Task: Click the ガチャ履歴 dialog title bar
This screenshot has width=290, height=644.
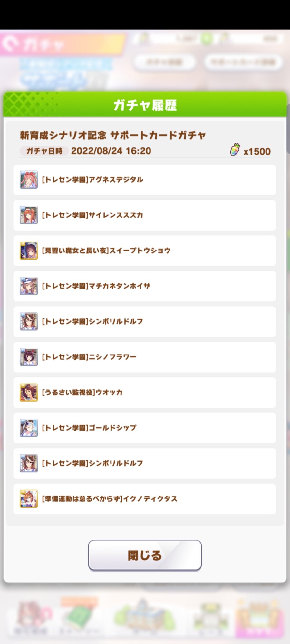Action: coord(145,105)
